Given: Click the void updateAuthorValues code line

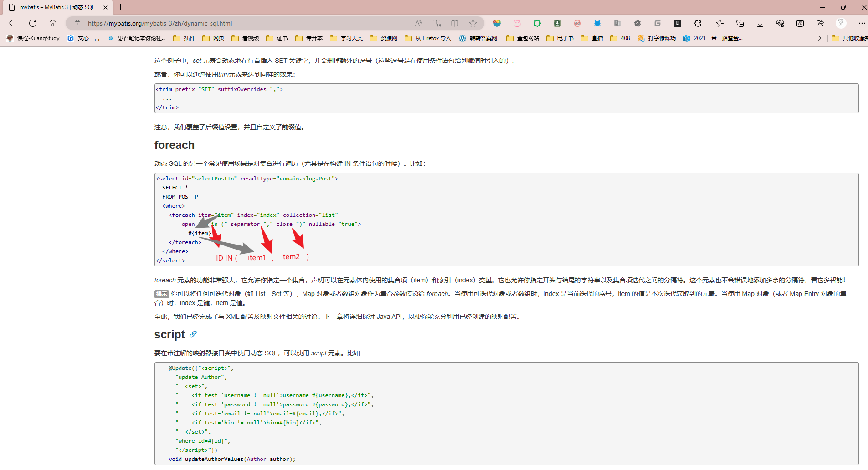Looking at the screenshot, I should 232,459.
